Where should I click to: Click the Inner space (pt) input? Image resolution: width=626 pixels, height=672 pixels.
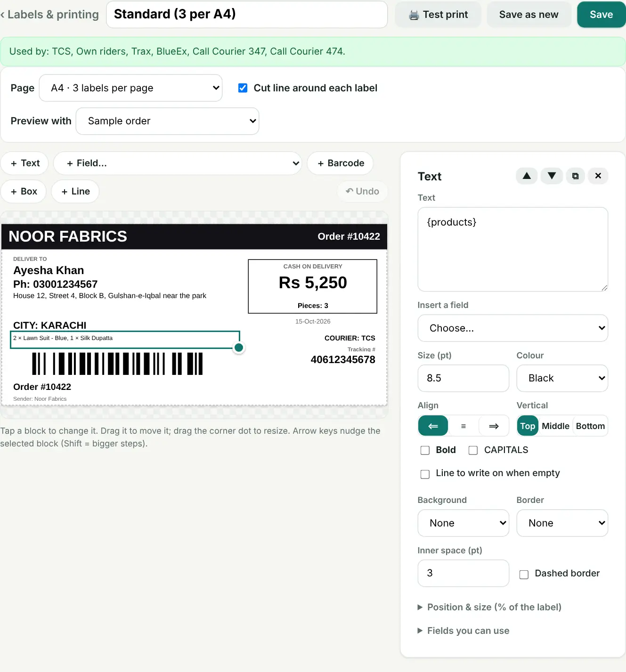pyautogui.click(x=463, y=573)
